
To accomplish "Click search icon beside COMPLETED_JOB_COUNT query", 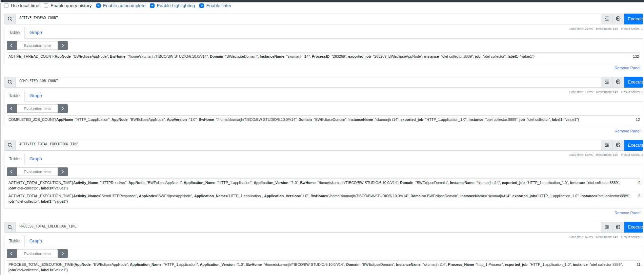I will pyautogui.click(x=10, y=82).
